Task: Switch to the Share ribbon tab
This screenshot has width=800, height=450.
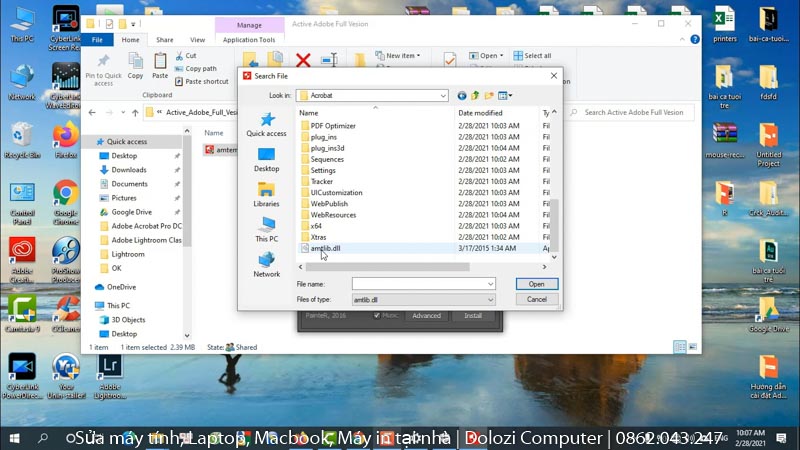Action: (x=164, y=40)
